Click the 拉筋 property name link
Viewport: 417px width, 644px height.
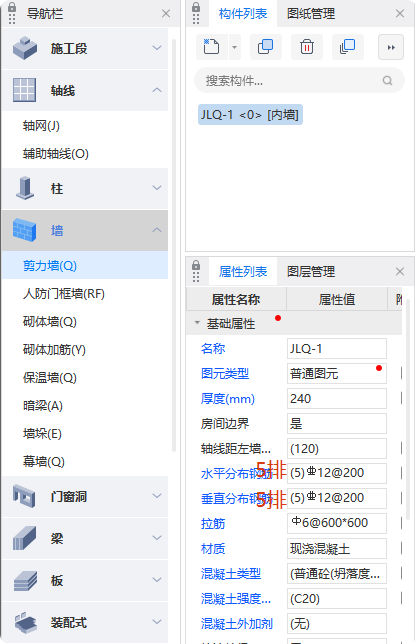click(213, 524)
